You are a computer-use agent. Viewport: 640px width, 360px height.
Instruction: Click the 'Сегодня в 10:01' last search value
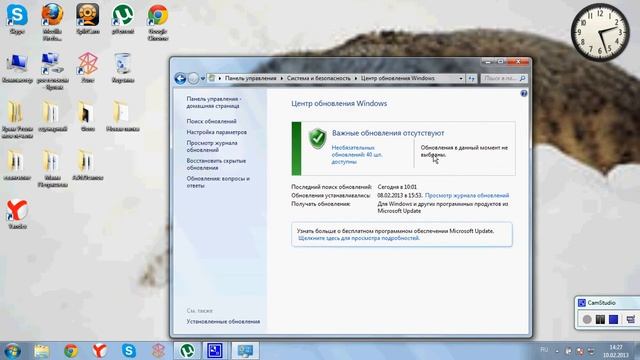tap(397, 187)
